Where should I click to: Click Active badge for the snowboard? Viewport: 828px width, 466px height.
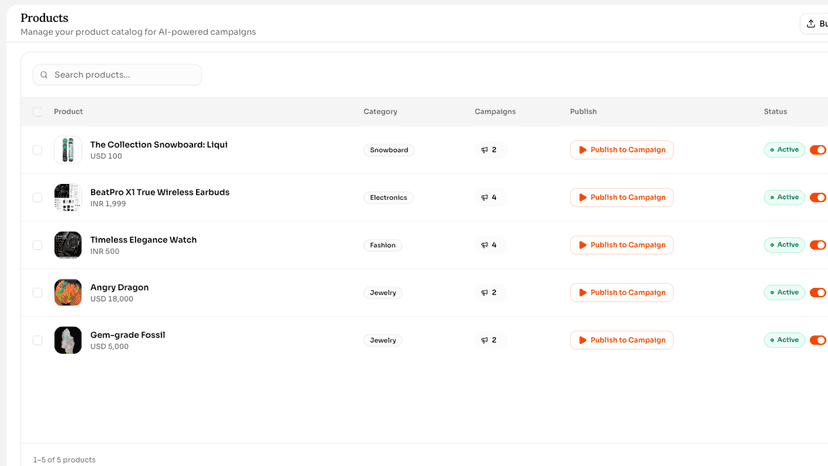click(784, 150)
